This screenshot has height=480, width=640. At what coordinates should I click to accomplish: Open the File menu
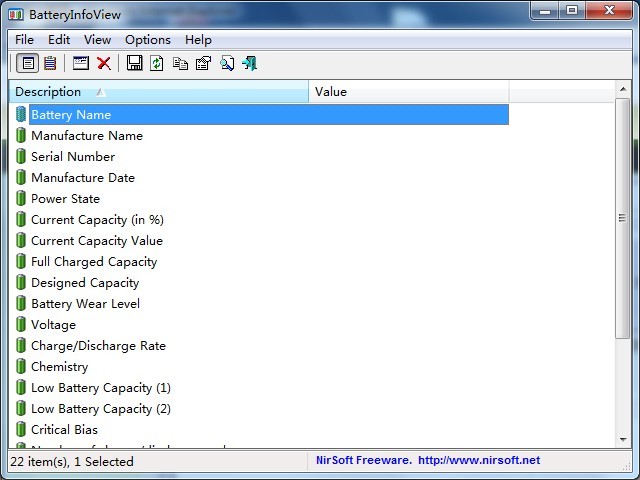(x=24, y=40)
